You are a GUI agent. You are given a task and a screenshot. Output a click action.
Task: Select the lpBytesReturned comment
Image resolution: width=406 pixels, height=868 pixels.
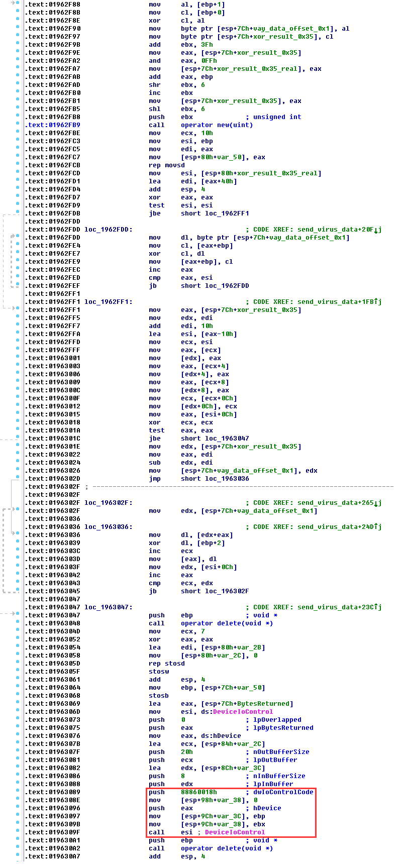click(x=283, y=728)
